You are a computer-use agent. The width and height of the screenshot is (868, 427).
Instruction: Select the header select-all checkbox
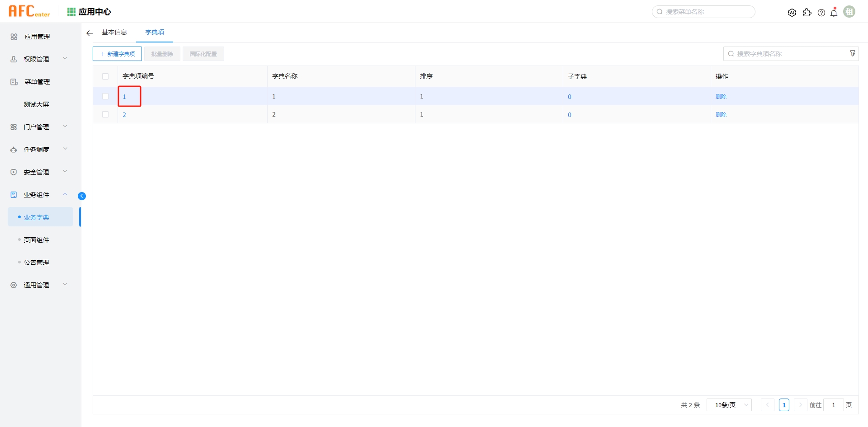pyautogui.click(x=105, y=76)
